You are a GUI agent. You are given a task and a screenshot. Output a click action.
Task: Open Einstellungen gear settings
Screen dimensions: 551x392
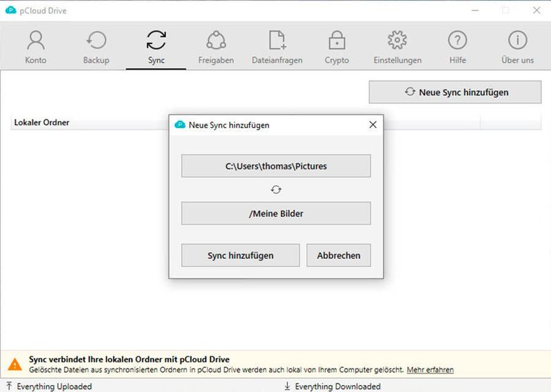pos(397,47)
